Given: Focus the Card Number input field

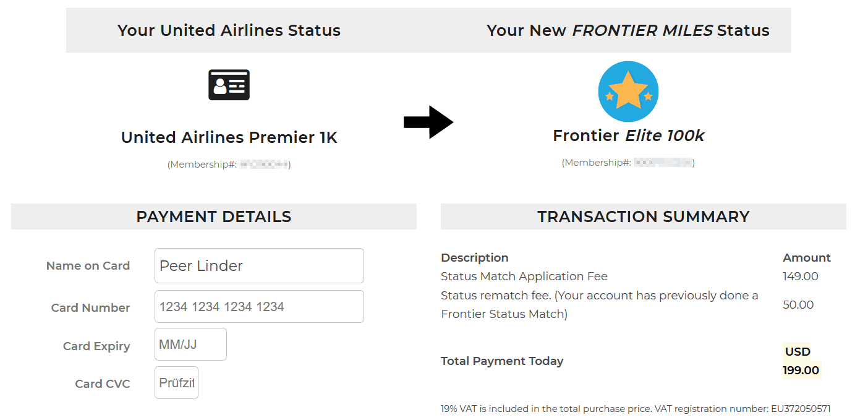Looking at the screenshot, I should (259, 307).
